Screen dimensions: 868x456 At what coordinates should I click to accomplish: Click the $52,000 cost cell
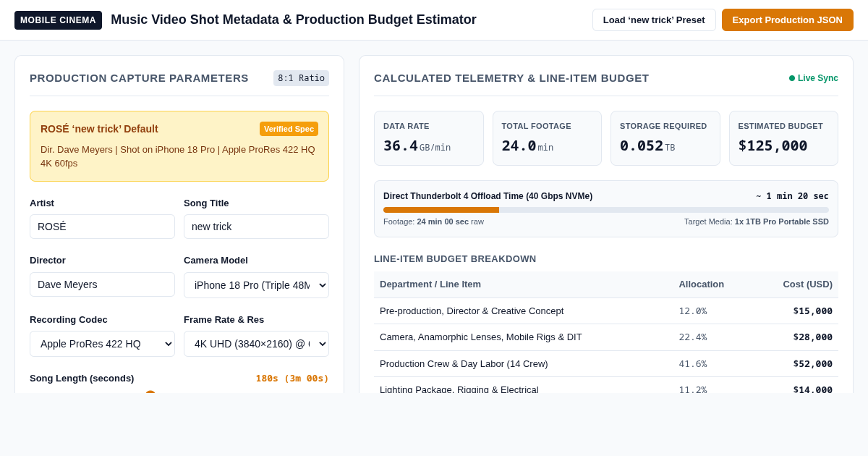click(812, 364)
